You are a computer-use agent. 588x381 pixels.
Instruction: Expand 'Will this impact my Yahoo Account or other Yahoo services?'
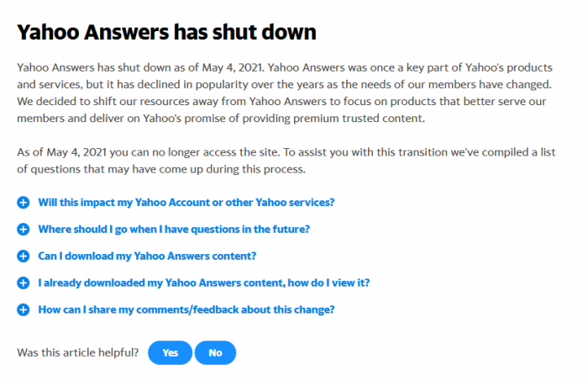click(x=186, y=203)
